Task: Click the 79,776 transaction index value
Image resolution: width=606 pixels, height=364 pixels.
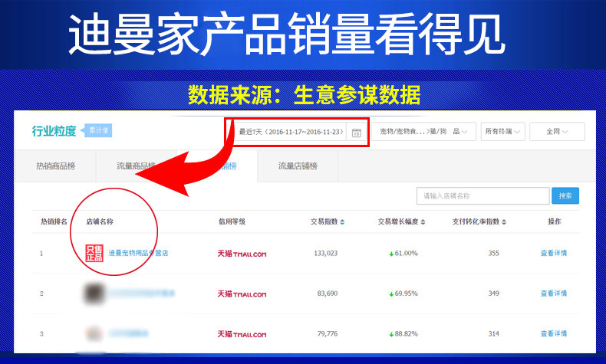Action: pyautogui.click(x=328, y=333)
